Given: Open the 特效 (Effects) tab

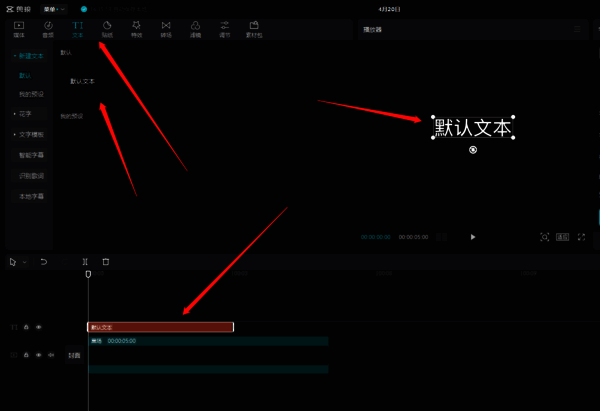Looking at the screenshot, I should (137, 29).
